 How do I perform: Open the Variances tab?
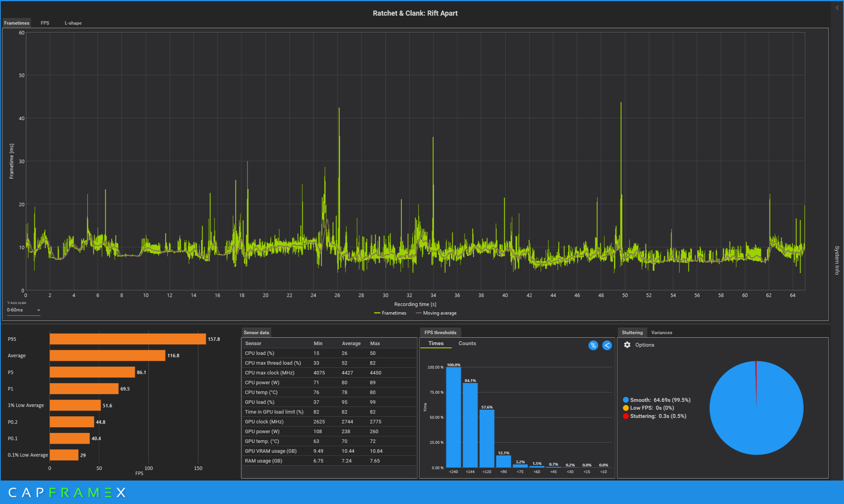(x=661, y=333)
